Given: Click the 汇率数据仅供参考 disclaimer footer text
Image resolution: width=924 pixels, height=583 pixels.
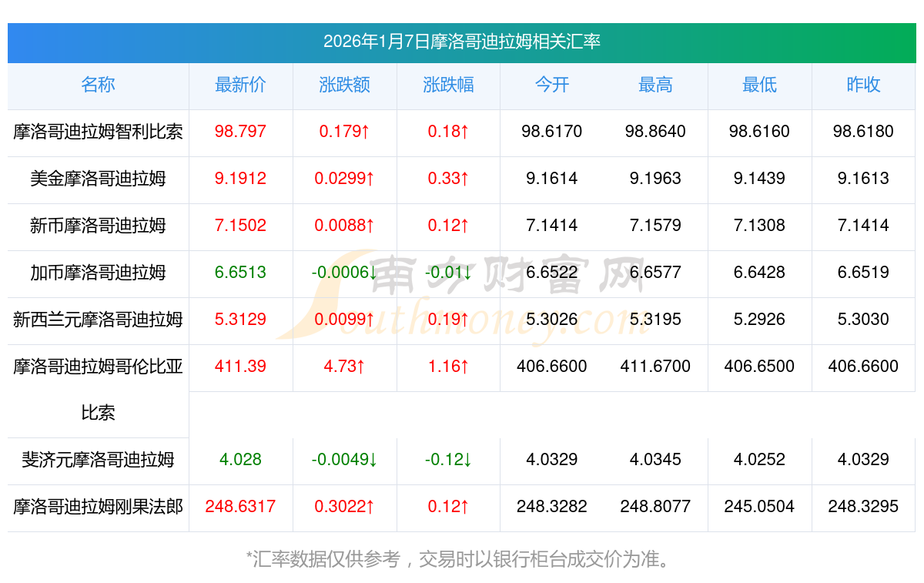Looking at the screenshot, I should (x=462, y=558).
